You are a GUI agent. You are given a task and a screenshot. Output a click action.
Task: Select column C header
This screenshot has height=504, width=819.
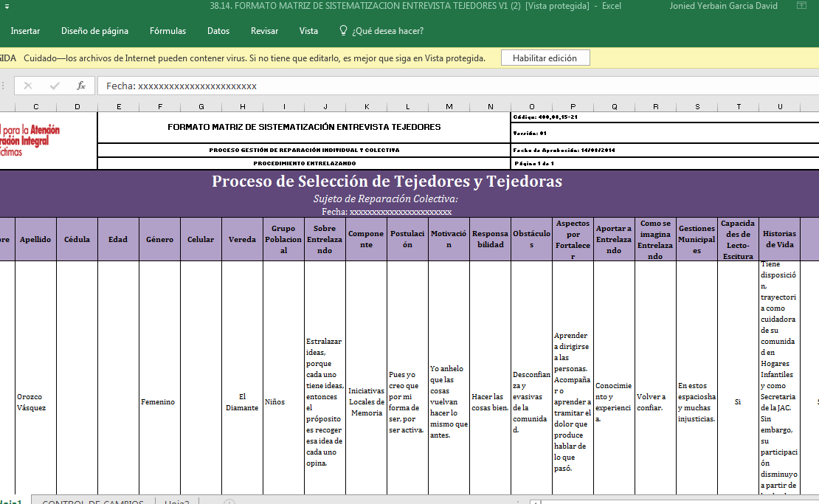click(x=36, y=106)
